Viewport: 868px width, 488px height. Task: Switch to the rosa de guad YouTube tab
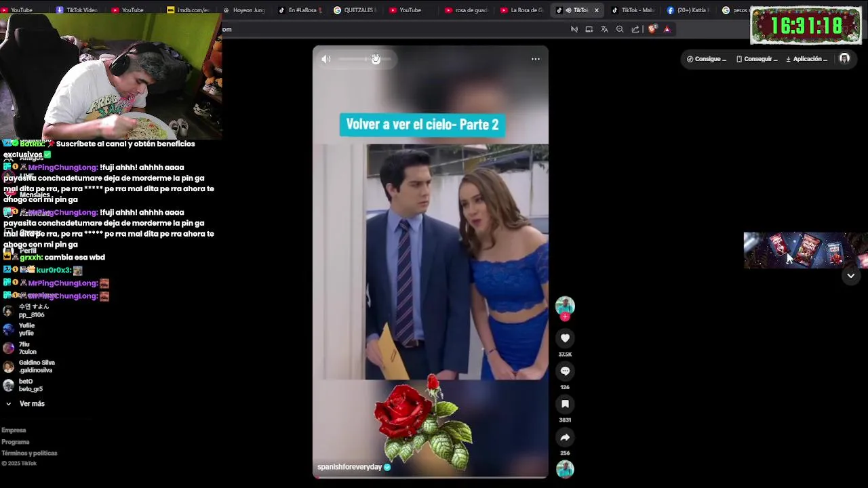coord(466,10)
